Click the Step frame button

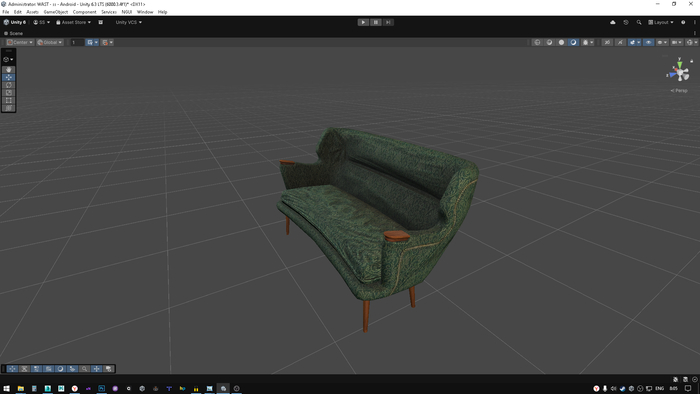(x=388, y=22)
